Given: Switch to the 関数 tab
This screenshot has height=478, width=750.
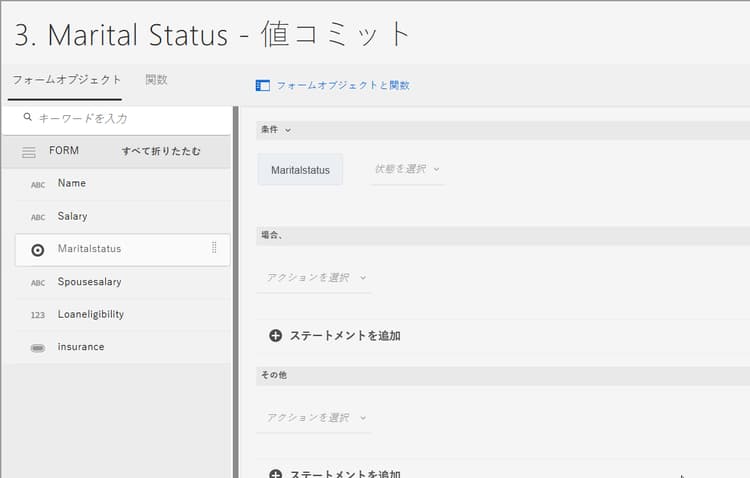Looking at the screenshot, I should click(156, 80).
